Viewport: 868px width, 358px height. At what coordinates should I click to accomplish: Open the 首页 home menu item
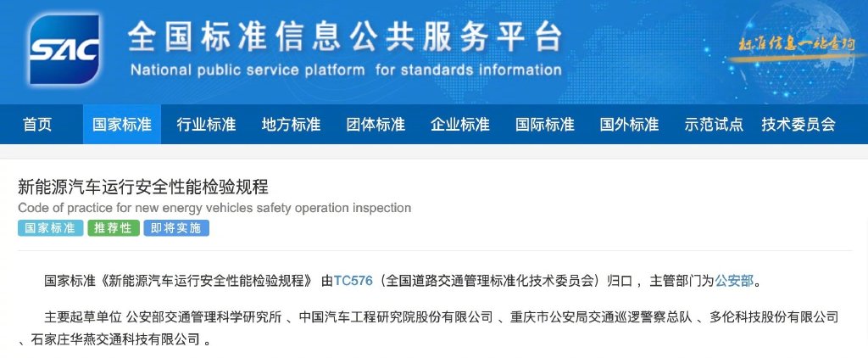click(x=37, y=124)
